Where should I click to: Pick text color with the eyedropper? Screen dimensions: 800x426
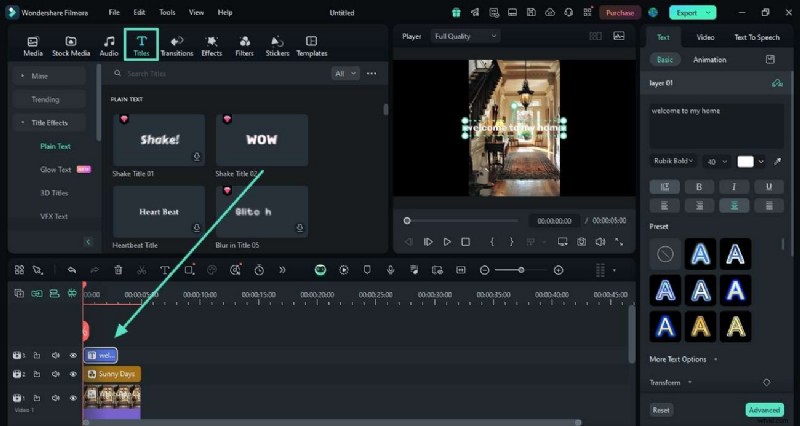click(x=778, y=161)
